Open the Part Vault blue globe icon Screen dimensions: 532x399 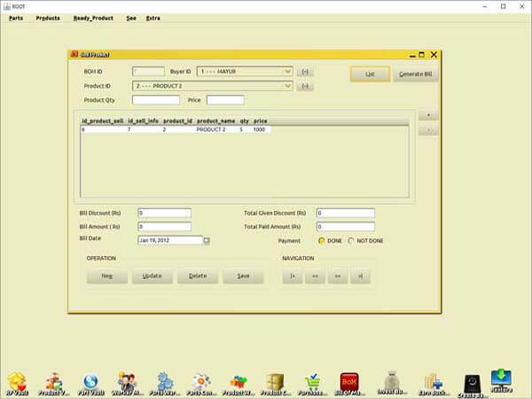pyautogui.click(x=91, y=384)
